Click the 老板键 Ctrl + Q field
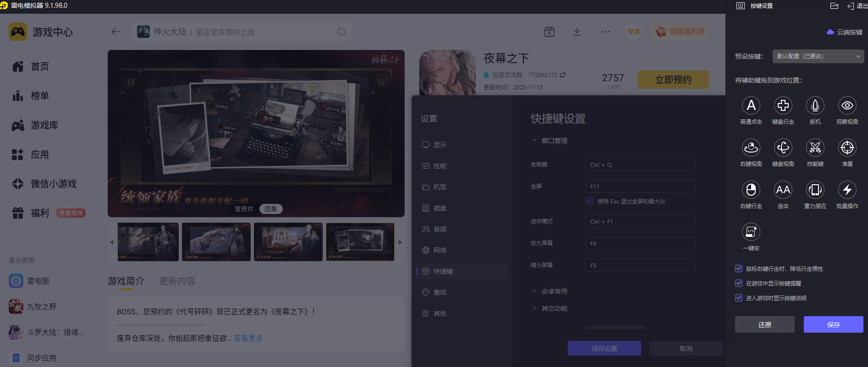 tap(640, 164)
